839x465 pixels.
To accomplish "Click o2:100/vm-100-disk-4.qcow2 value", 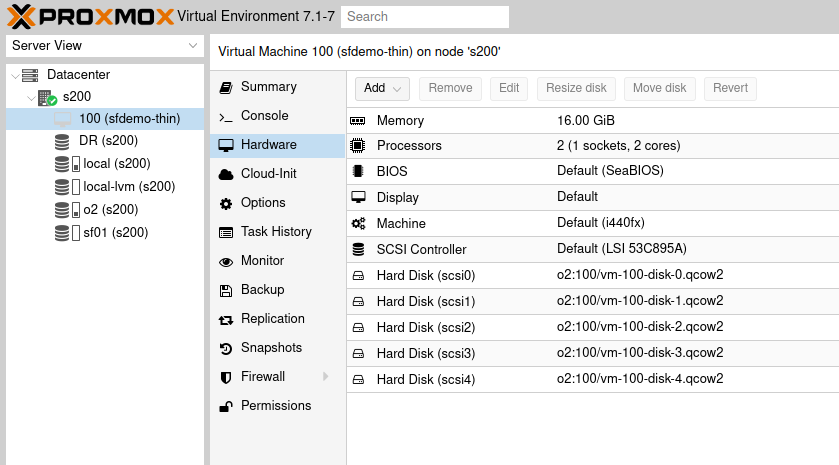I will point(640,379).
